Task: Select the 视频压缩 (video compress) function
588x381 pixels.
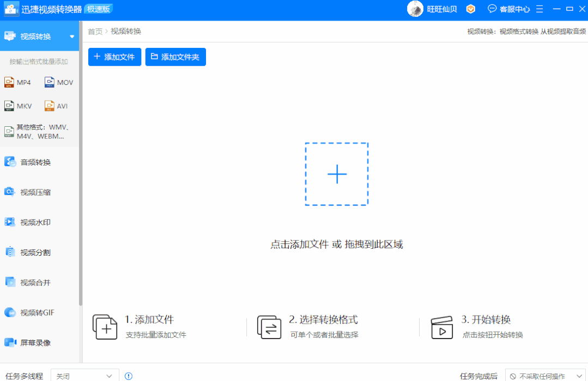Action: point(33,192)
